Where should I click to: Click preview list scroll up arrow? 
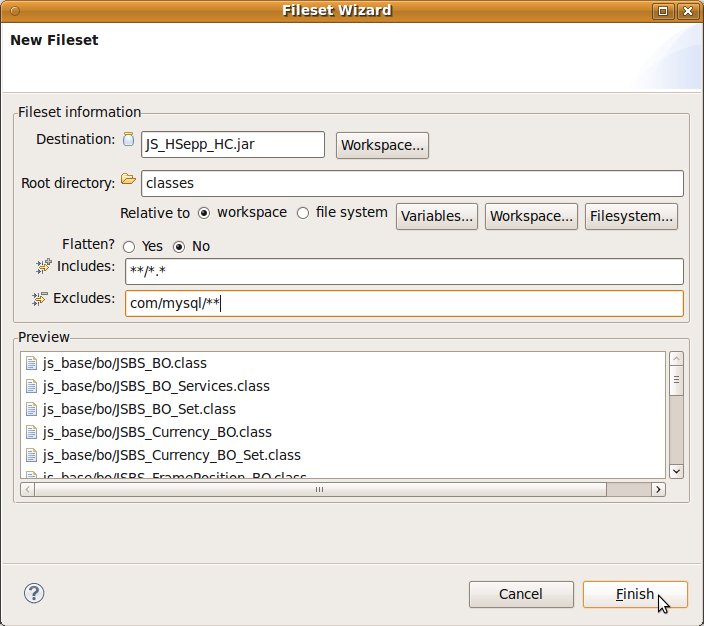click(676, 360)
